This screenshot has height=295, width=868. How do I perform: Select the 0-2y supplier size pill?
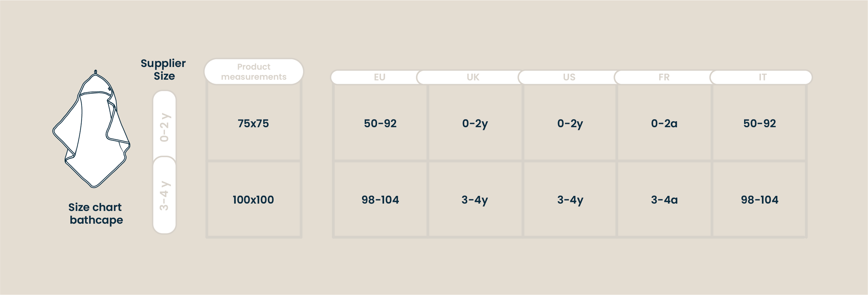[x=164, y=126]
